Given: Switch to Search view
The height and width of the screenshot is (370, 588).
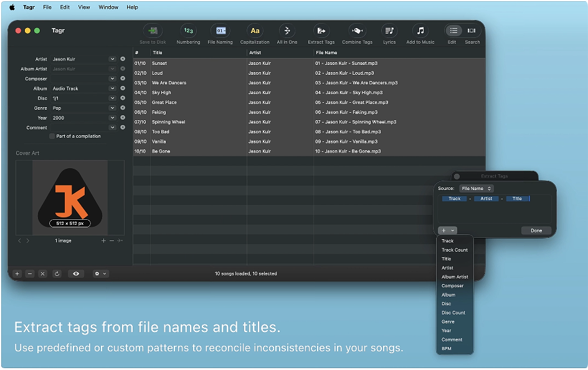Looking at the screenshot, I should (x=472, y=31).
